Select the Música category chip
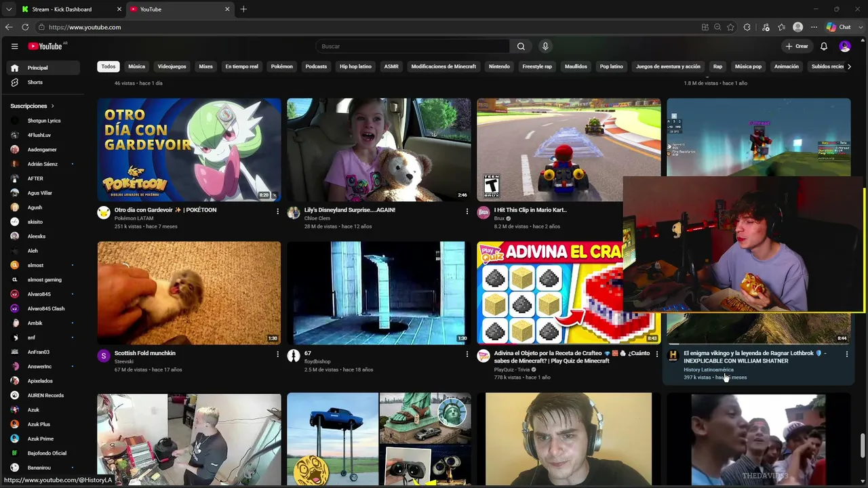The height and width of the screenshot is (488, 868). pyautogui.click(x=137, y=66)
